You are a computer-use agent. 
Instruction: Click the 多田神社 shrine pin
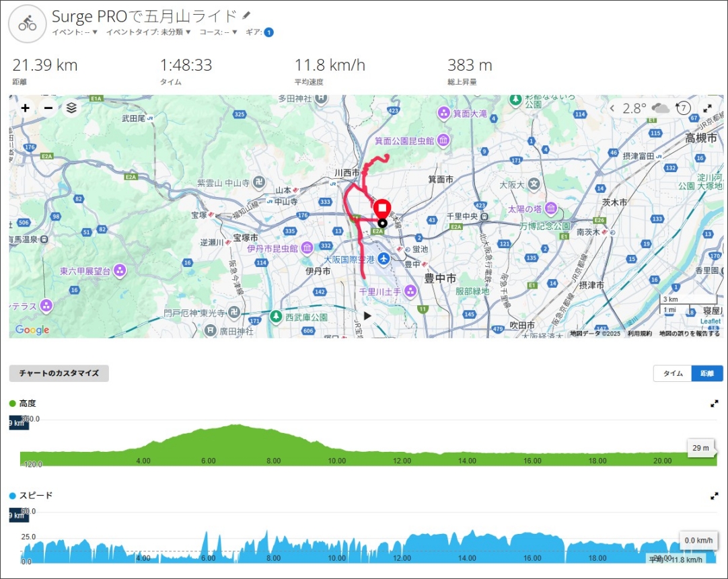coord(322,98)
